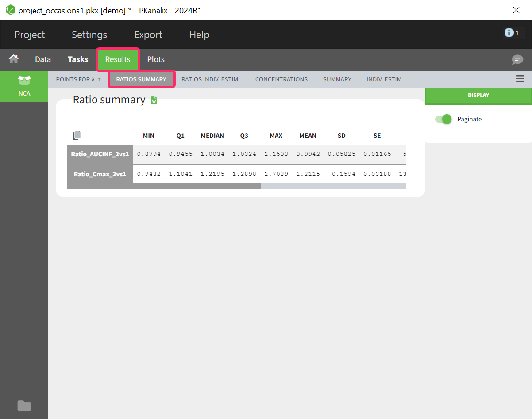
Task: Open the Settings menu
Action: coord(89,35)
